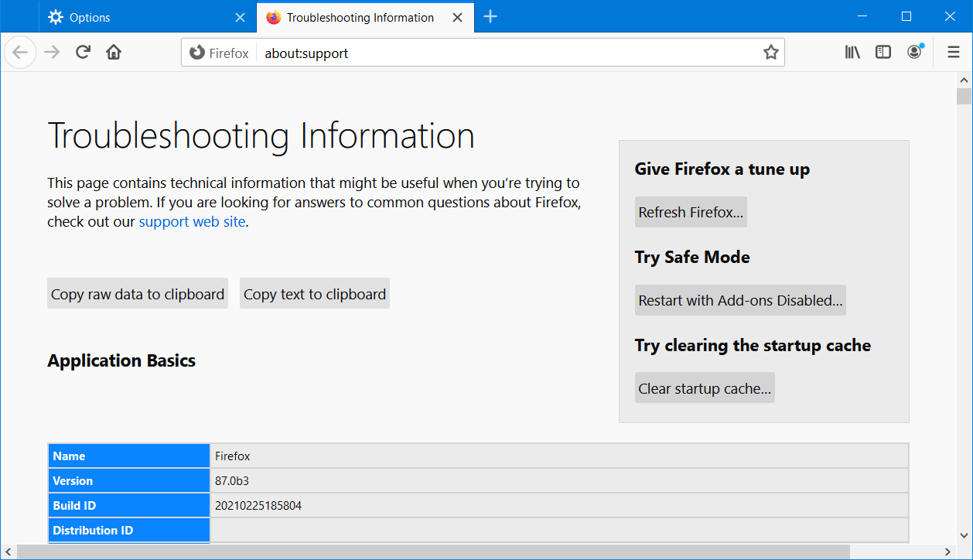This screenshot has width=973, height=560.
Task: Click the Version row header
Action: point(129,480)
